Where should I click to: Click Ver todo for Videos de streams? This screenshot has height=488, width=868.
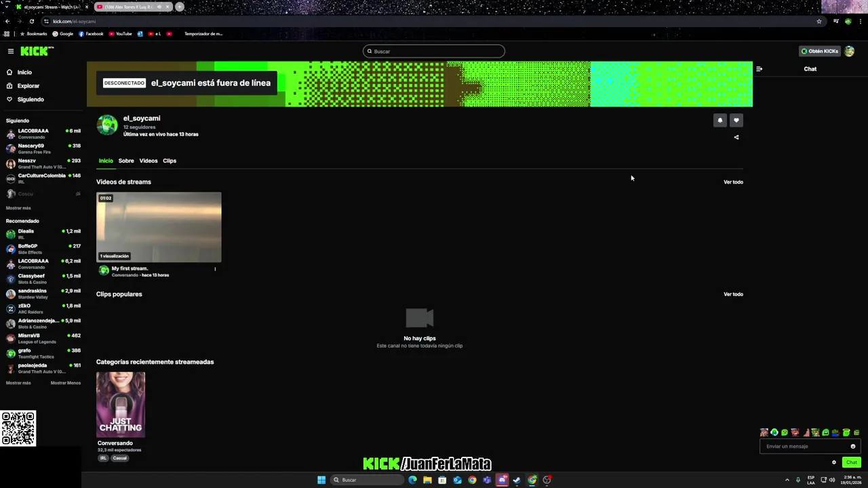click(x=733, y=182)
